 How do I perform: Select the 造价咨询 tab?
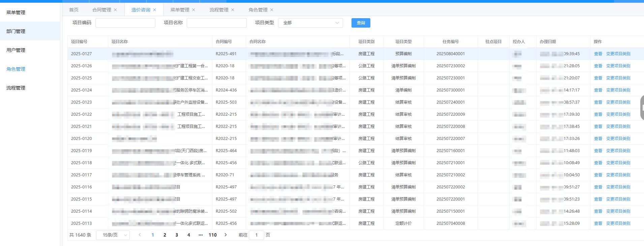tap(141, 10)
